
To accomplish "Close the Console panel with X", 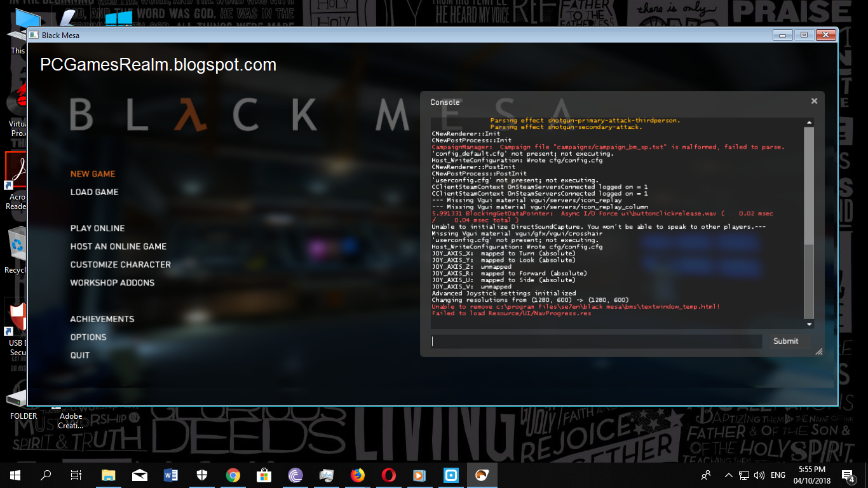I will point(814,101).
